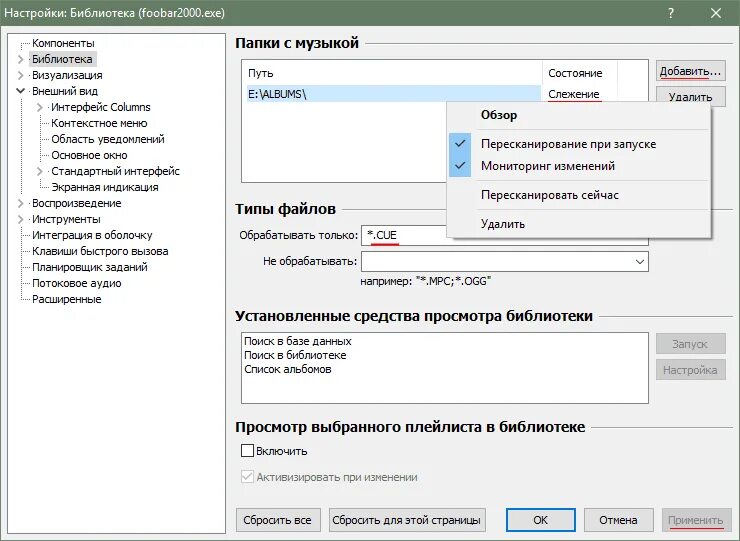Collapse the Внешний вид tree node
The image size is (740, 541).
(20, 91)
